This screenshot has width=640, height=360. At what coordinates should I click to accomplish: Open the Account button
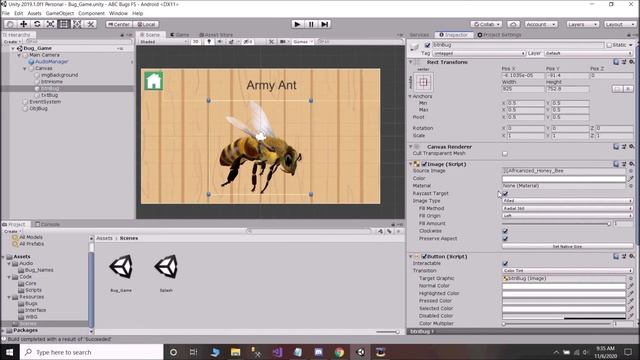(x=540, y=24)
